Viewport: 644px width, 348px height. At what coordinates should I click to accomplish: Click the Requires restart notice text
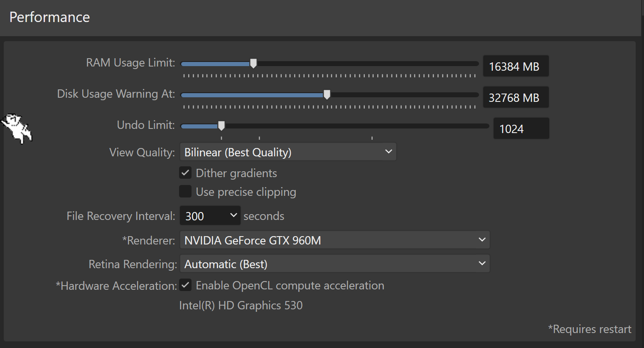pyautogui.click(x=590, y=329)
